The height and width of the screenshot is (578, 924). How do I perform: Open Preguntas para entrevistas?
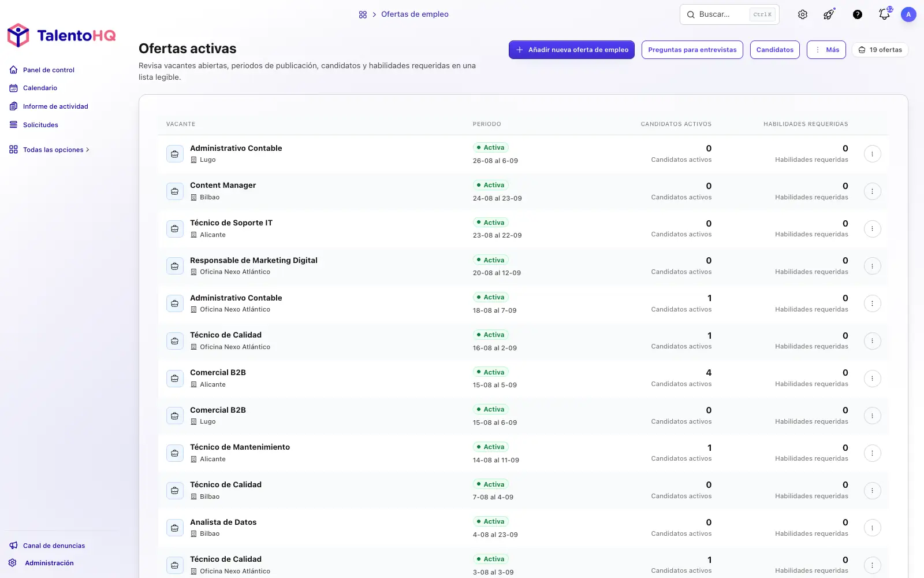(x=692, y=50)
